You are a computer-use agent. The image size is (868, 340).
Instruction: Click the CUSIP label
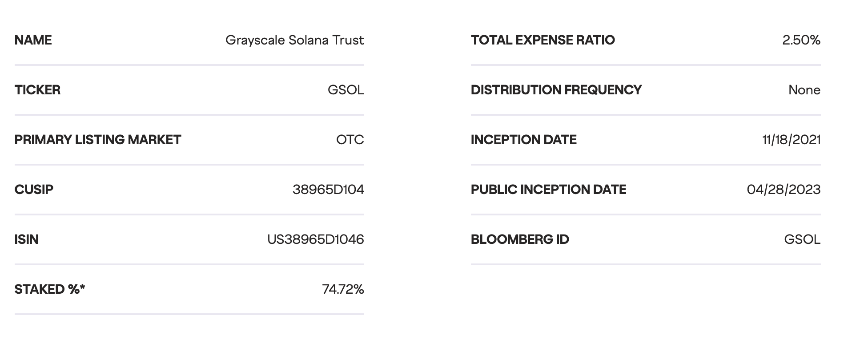(34, 190)
